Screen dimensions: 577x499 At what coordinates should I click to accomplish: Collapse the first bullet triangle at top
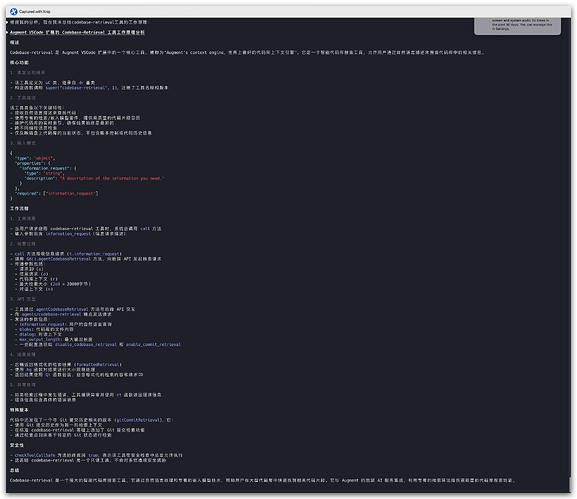click(7, 22)
